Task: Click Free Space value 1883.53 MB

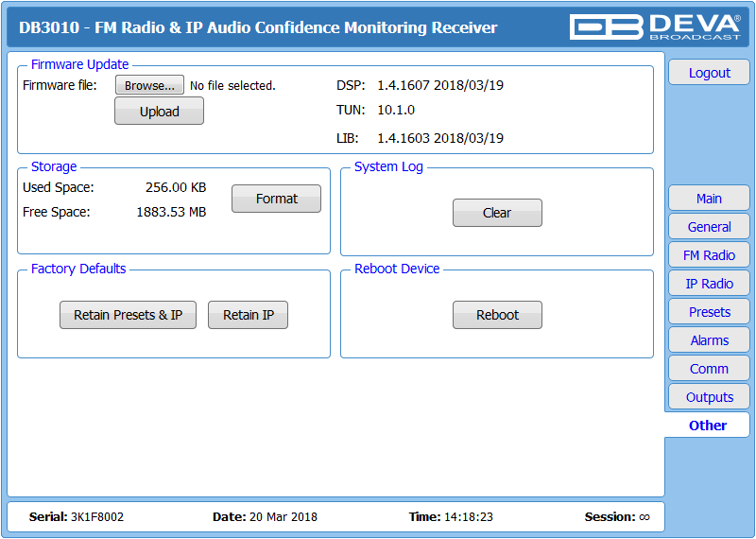Action: (171, 212)
